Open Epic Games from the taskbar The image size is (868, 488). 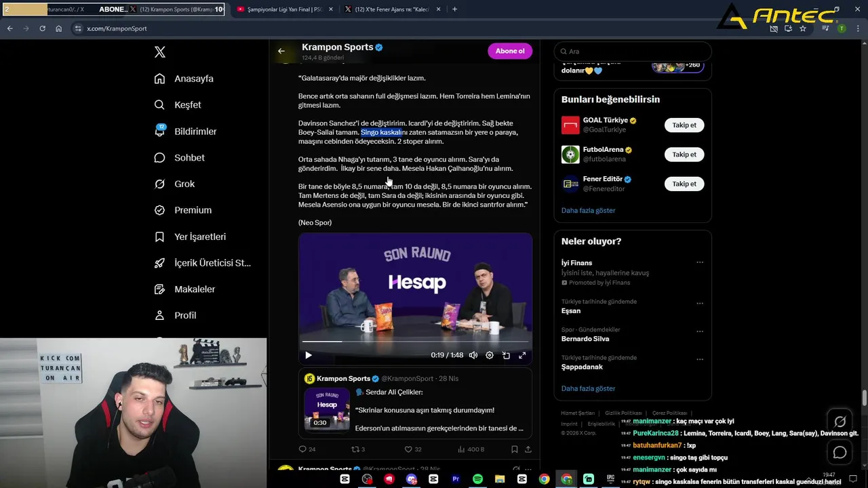point(610,479)
